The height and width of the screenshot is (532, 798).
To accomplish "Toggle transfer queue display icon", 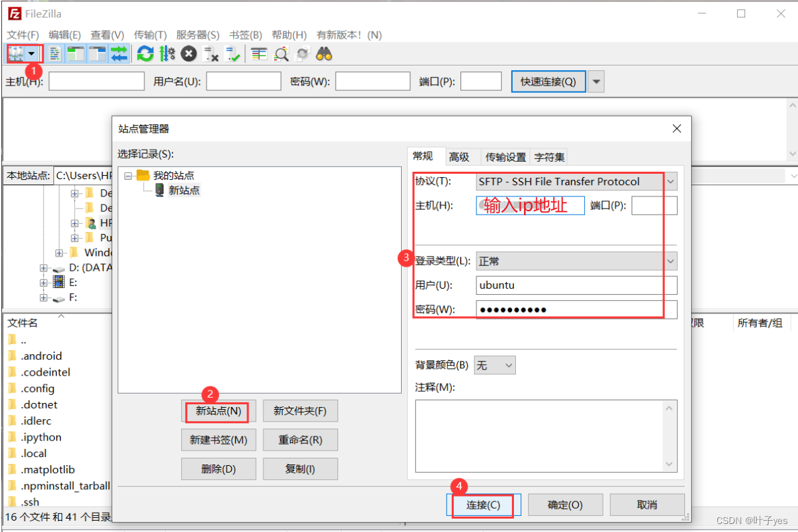I will 119,53.
